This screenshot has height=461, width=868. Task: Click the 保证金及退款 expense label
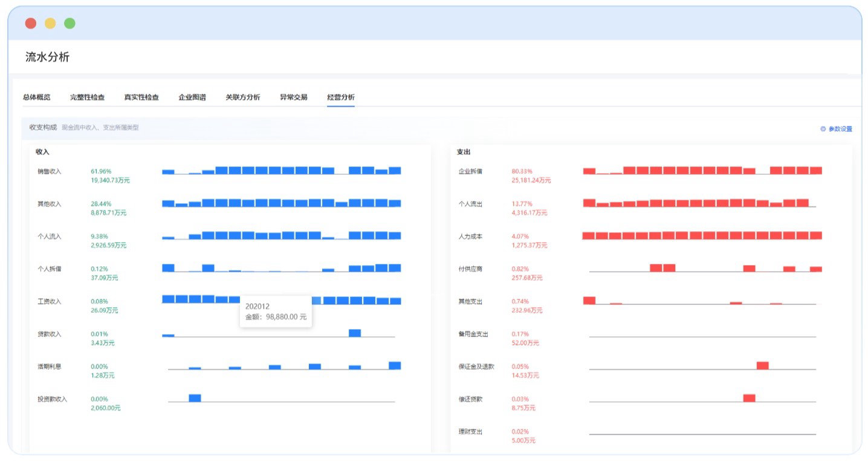click(477, 367)
